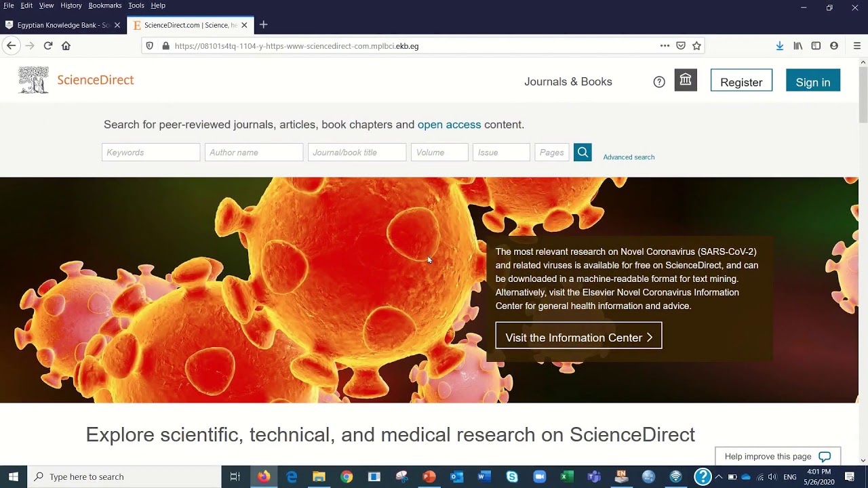Click the Register button

coord(741,80)
